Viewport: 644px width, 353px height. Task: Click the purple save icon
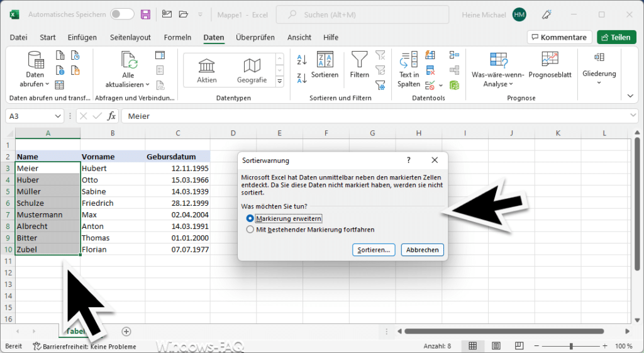point(145,14)
